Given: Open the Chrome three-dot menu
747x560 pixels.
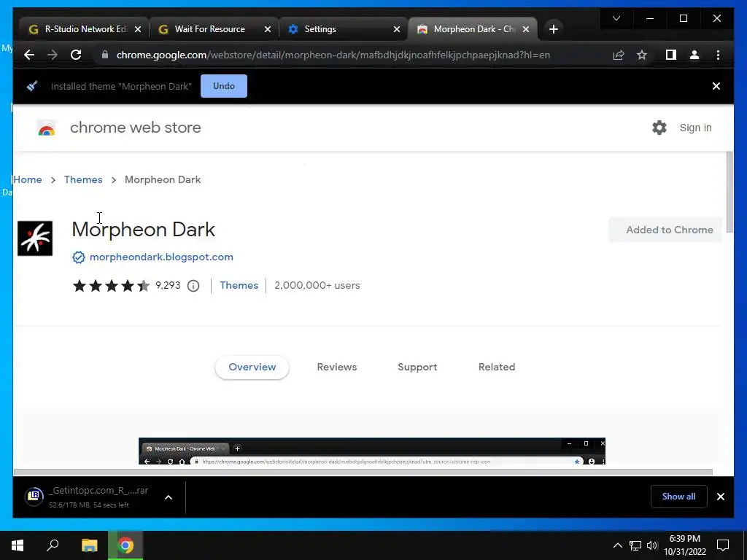Looking at the screenshot, I should point(718,55).
